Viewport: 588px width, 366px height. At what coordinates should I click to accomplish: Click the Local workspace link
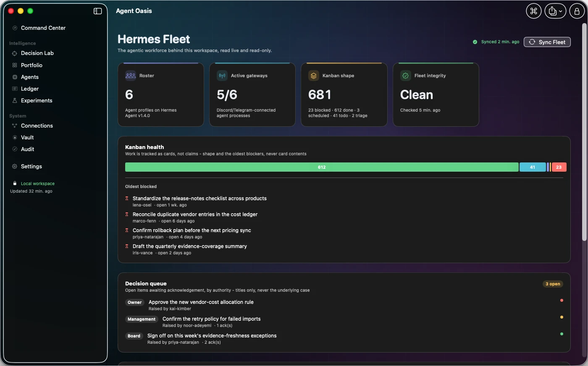pyautogui.click(x=38, y=184)
